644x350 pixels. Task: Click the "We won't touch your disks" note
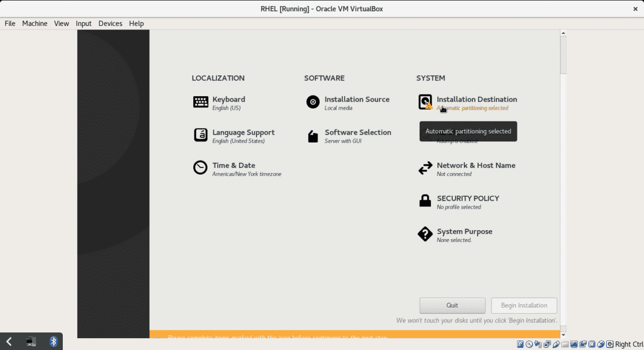tap(476, 321)
